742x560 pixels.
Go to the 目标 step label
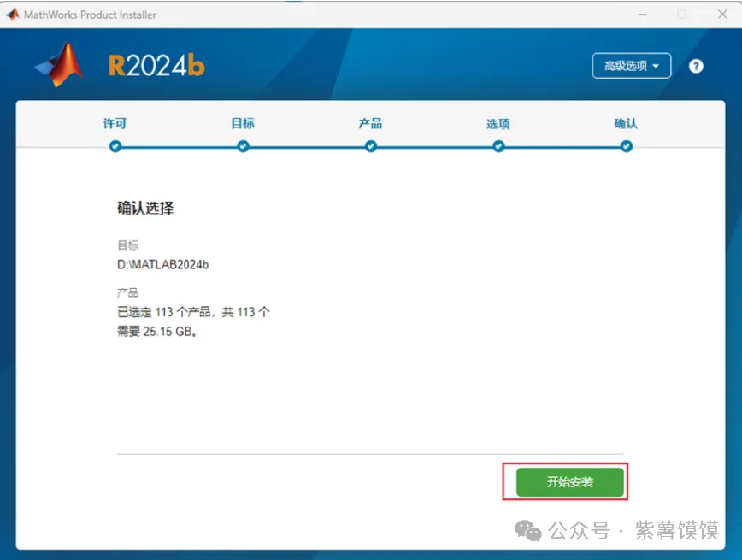[x=243, y=124]
